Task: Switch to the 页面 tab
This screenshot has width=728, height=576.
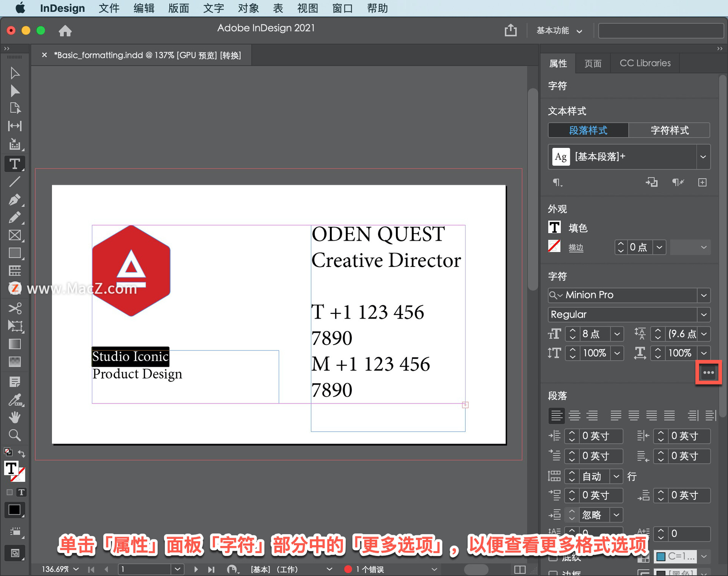Action: click(x=593, y=63)
